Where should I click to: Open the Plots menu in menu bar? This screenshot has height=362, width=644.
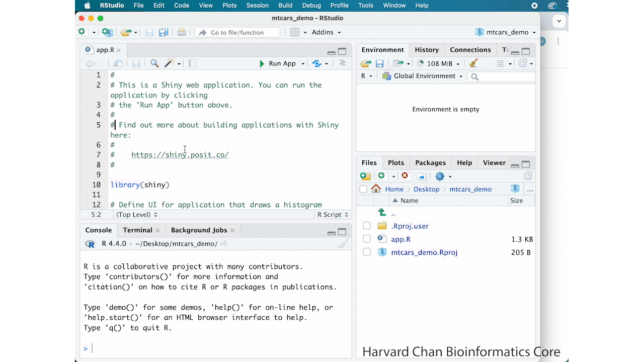(229, 6)
